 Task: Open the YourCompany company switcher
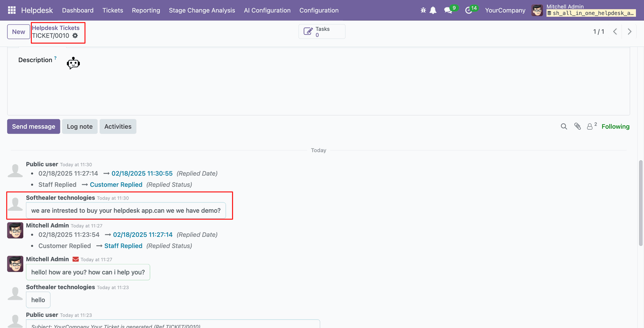point(505,10)
